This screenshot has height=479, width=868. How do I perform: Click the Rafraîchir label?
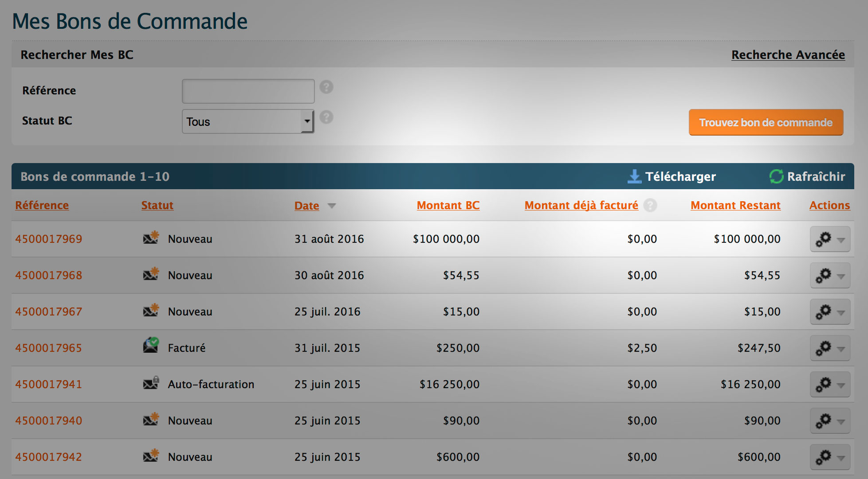816,176
